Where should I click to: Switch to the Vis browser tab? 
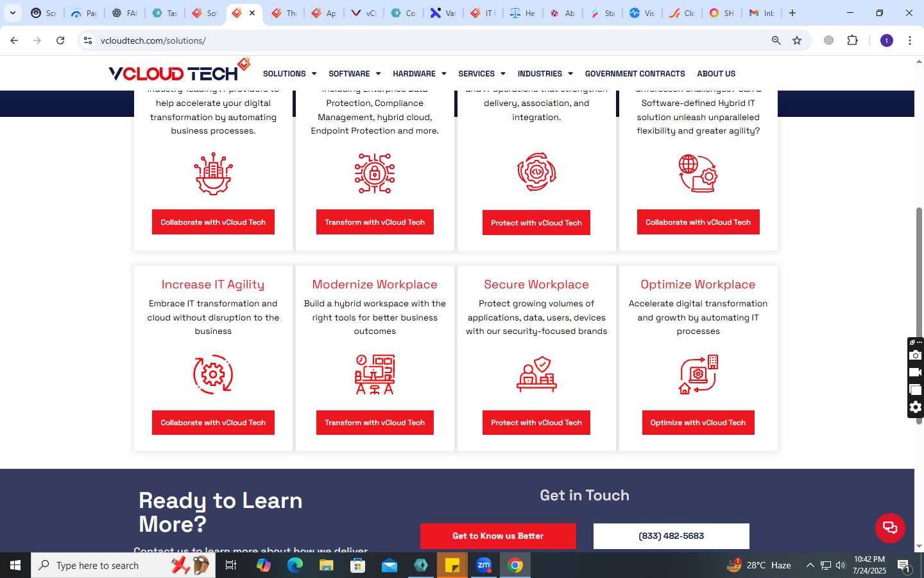642,13
